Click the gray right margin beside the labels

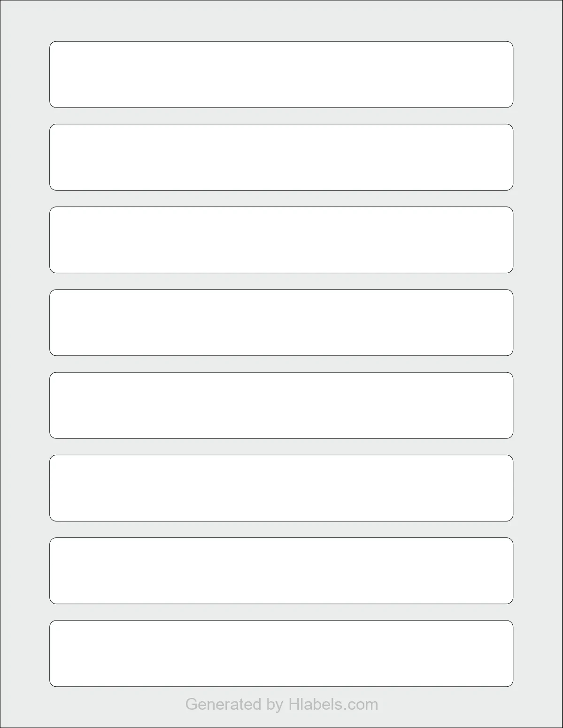point(538,364)
